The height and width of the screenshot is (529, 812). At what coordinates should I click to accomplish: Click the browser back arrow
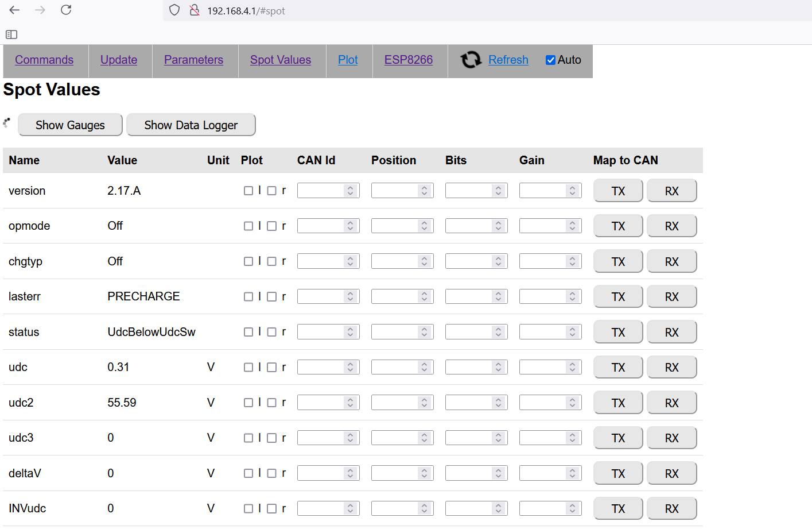(x=14, y=10)
